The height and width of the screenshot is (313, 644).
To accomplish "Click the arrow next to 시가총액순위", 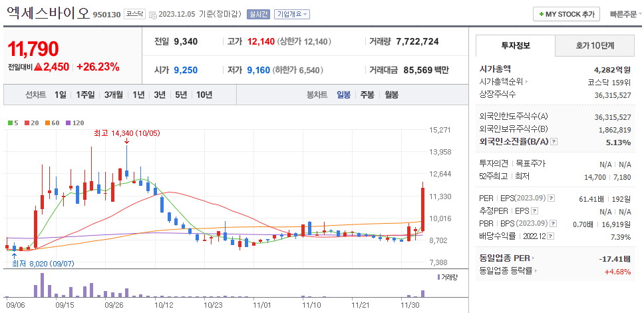I will (526, 82).
